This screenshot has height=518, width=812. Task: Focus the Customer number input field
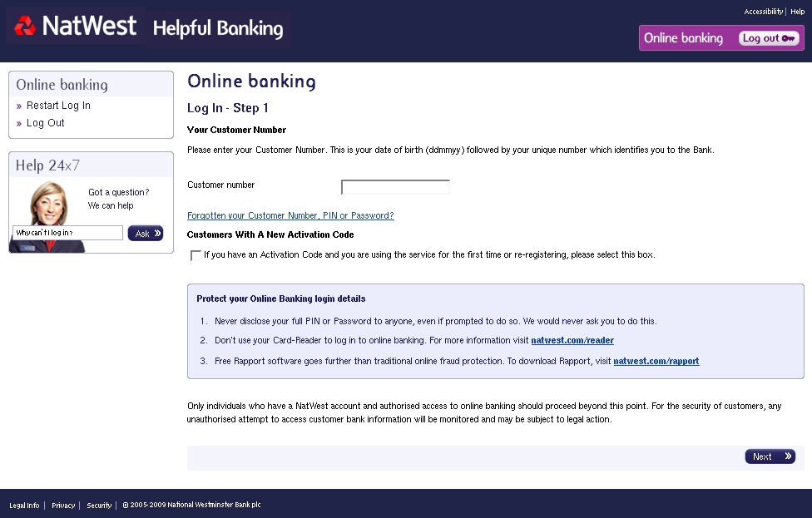click(396, 187)
